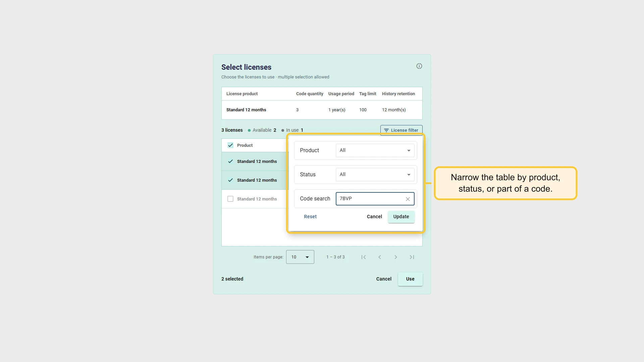Toggle the select-all Product header checkbox
Image resolution: width=644 pixels, height=362 pixels.
click(230, 145)
